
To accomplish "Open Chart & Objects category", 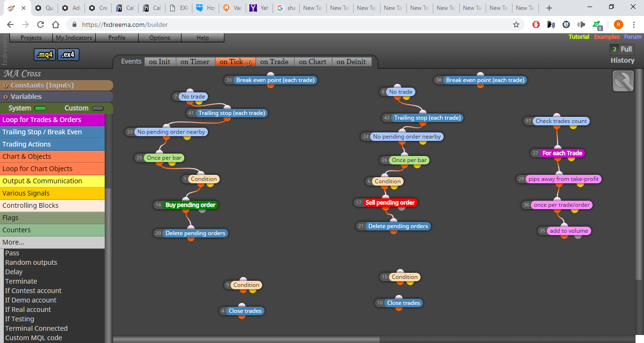I will 52,156.
